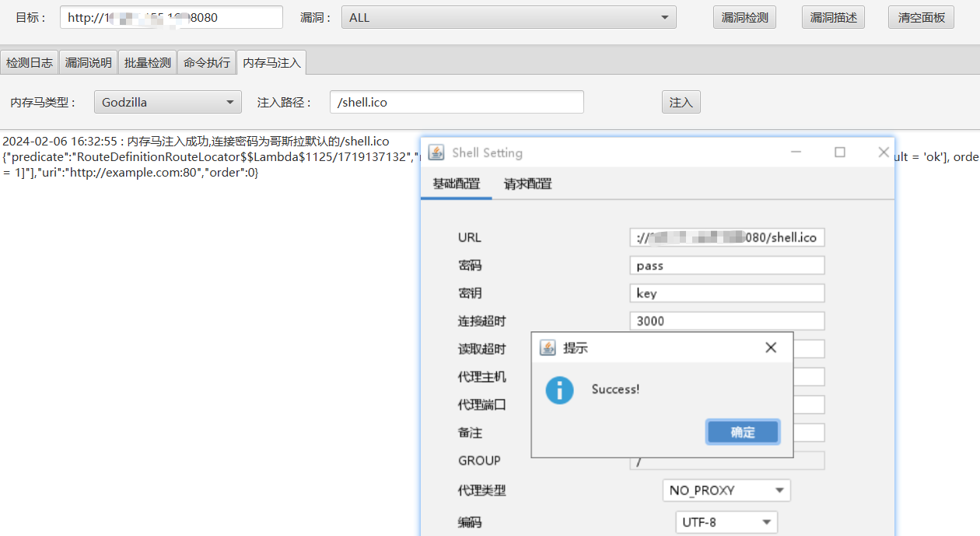Open the 内存马类型 Godzilla dropdown
This screenshot has height=536, width=980.
pyautogui.click(x=168, y=102)
